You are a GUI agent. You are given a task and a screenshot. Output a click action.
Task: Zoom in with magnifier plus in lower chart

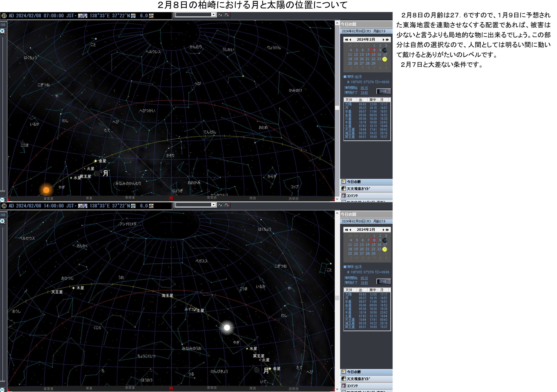3,222
